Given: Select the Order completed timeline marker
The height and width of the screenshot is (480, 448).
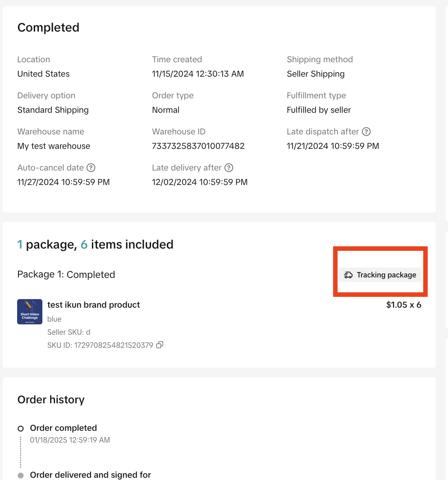Looking at the screenshot, I should tap(20, 429).
